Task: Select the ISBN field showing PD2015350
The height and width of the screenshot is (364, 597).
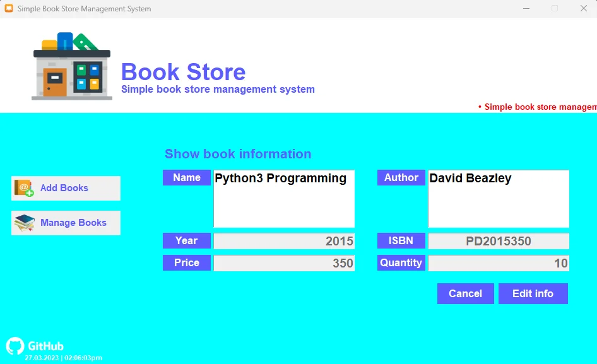Action: pos(499,241)
